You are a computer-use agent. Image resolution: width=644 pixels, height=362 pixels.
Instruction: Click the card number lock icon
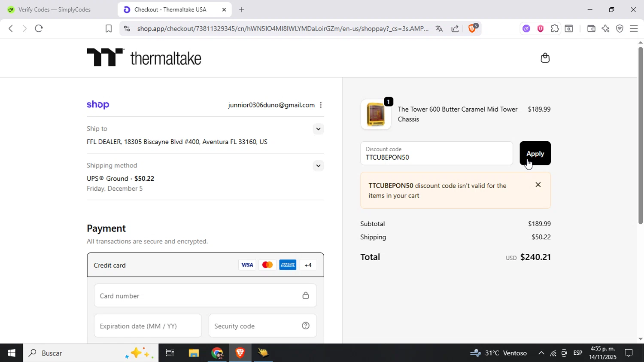tap(306, 295)
